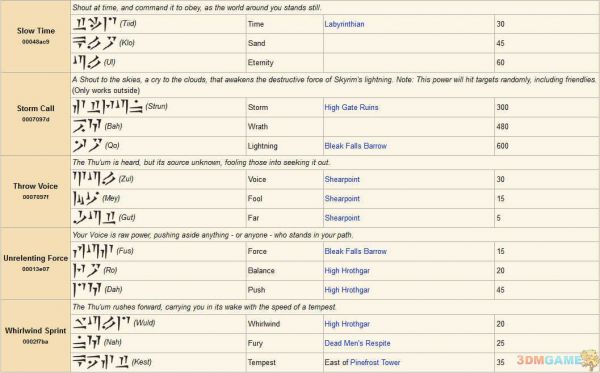Click Shearpoint link in the Voice row
The image size is (600, 373).
pos(342,179)
